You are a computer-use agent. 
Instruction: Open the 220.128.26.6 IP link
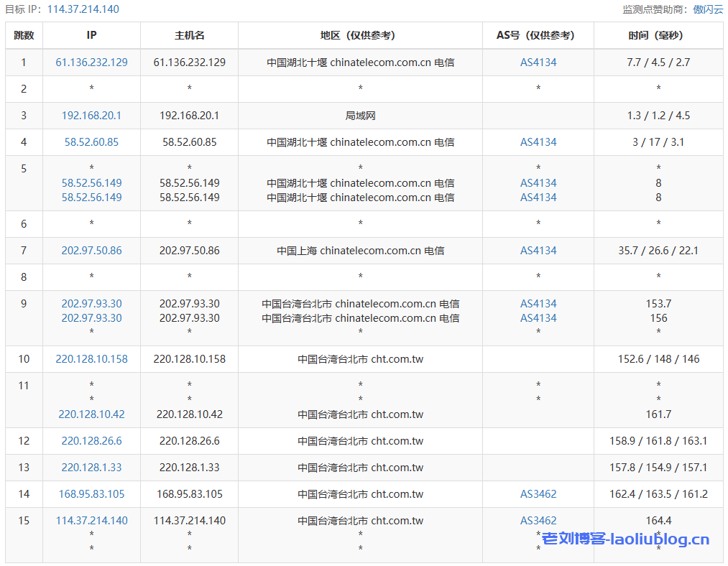tap(91, 441)
